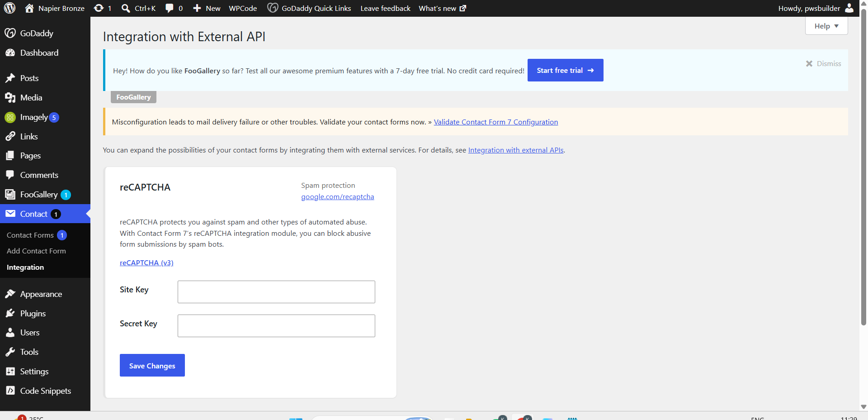868x420 pixels.
Task: Open Leave feedback in the admin bar
Action: [x=385, y=8]
